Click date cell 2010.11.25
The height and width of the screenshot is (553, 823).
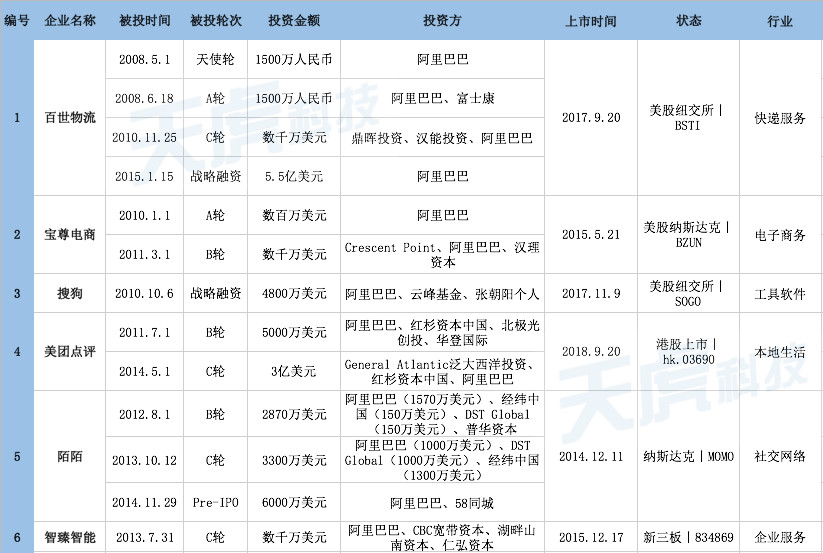(x=144, y=137)
